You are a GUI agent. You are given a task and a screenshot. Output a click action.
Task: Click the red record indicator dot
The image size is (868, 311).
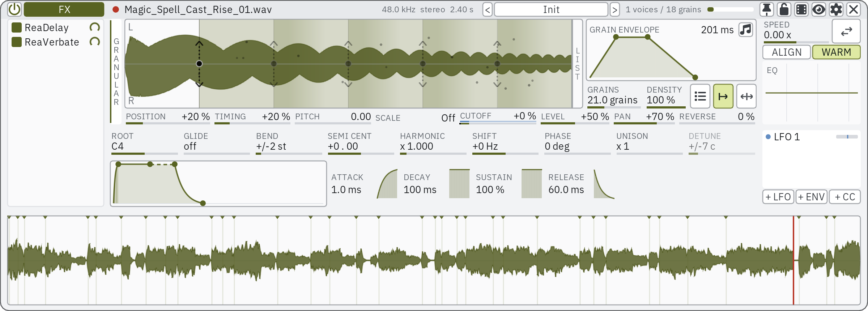point(116,10)
